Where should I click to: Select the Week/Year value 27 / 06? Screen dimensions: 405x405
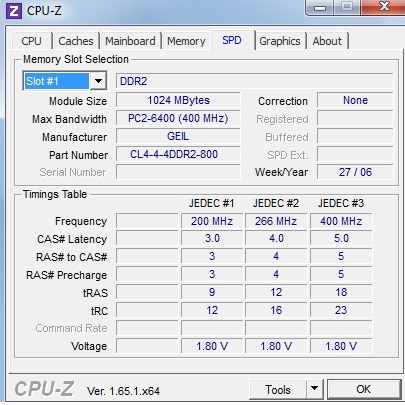tap(355, 172)
